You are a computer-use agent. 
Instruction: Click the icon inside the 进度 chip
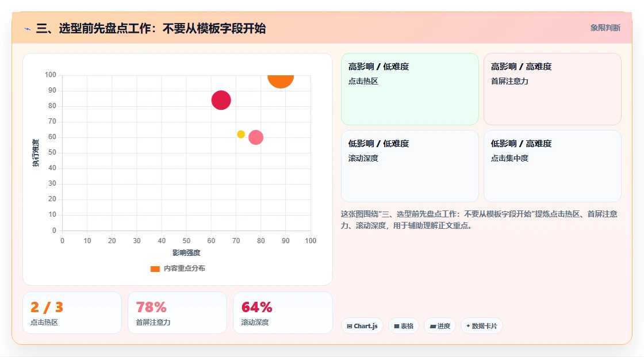(432, 326)
